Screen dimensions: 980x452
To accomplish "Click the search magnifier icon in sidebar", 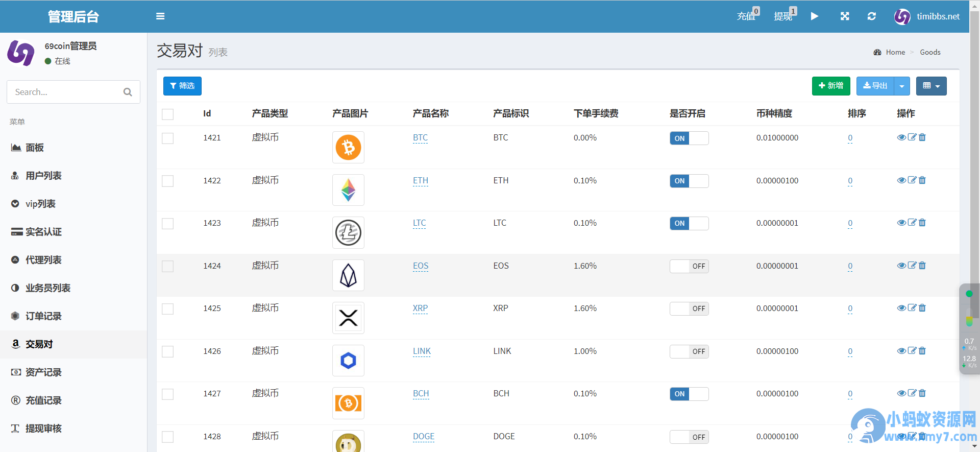I will tap(128, 92).
